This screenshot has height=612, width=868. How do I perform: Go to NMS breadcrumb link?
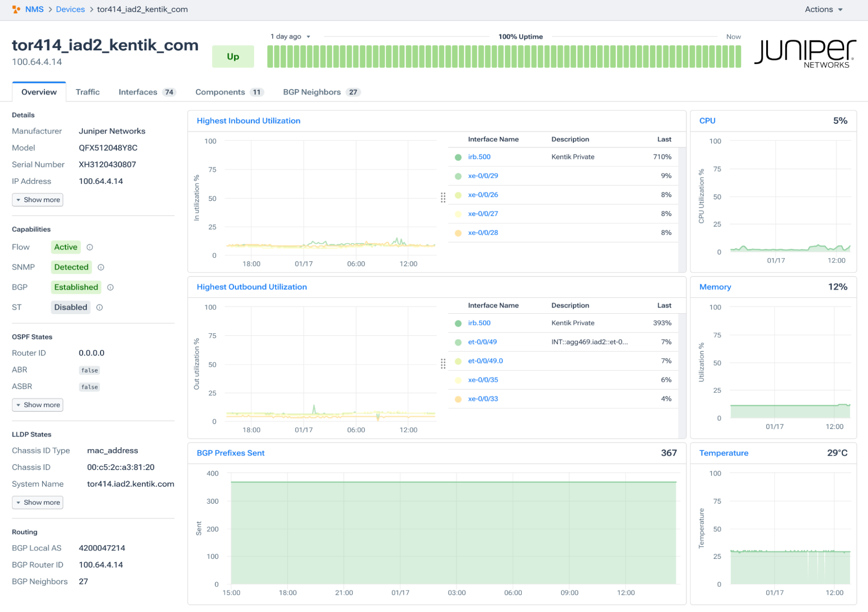[x=35, y=9]
